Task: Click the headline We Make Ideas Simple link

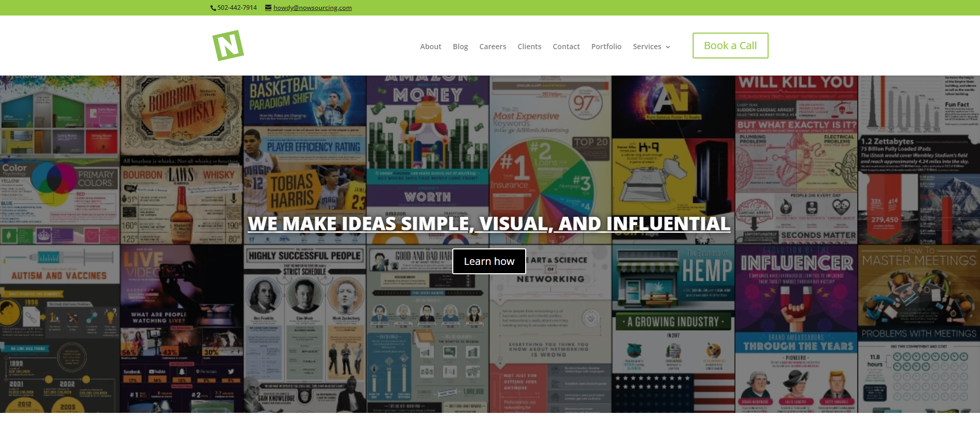Action: click(489, 224)
